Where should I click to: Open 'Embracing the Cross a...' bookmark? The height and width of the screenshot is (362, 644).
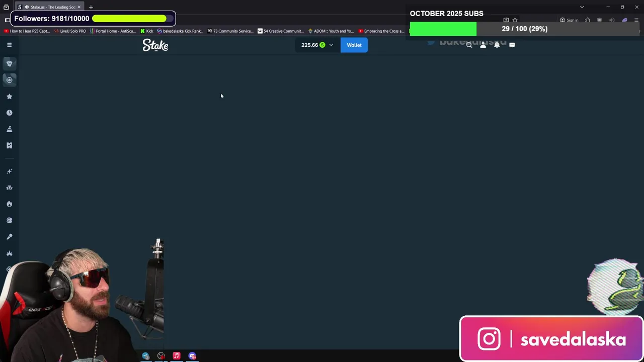tap(381, 31)
